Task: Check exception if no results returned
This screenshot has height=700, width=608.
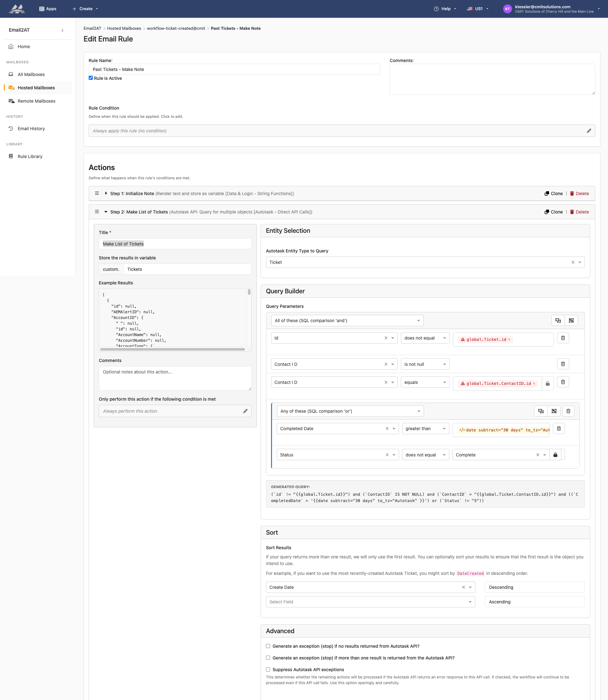Action: (x=268, y=646)
